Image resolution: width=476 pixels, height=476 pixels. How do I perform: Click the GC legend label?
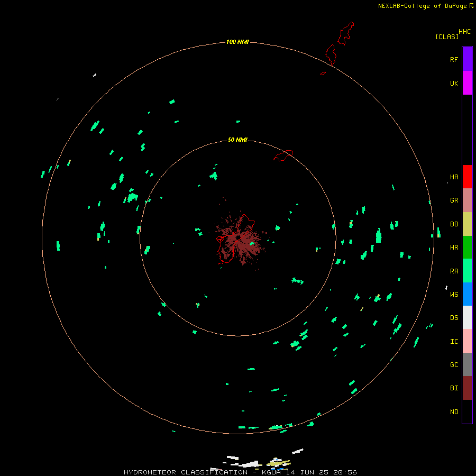pyautogui.click(x=454, y=365)
